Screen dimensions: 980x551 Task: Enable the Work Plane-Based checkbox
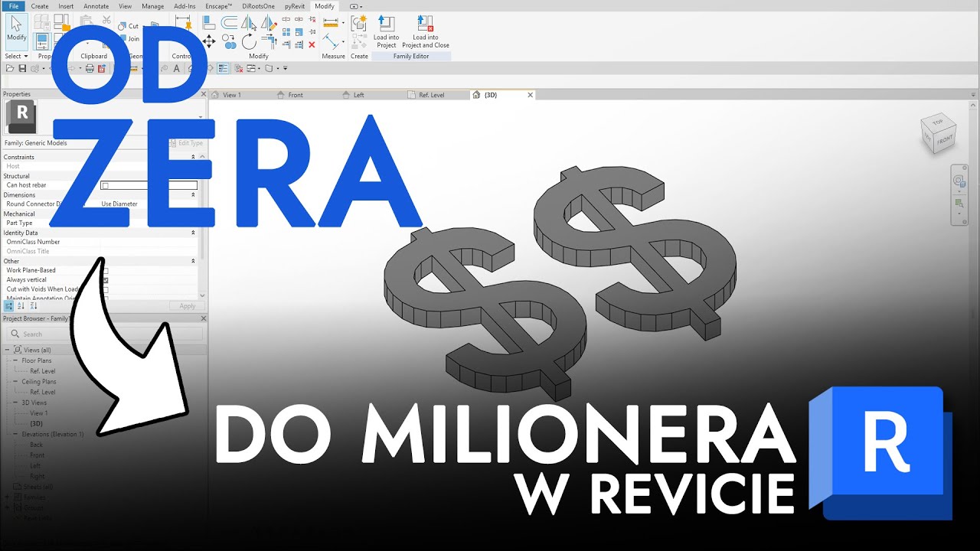tap(105, 270)
